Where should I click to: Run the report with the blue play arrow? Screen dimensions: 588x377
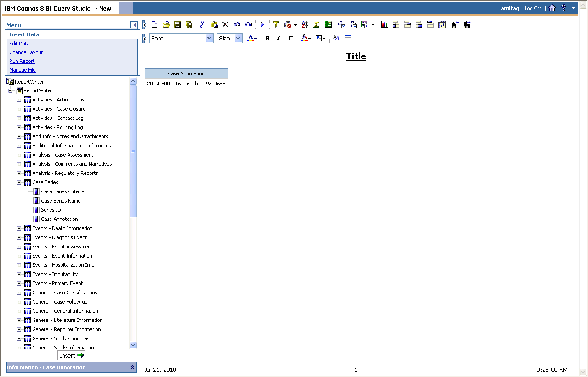pos(262,24)
